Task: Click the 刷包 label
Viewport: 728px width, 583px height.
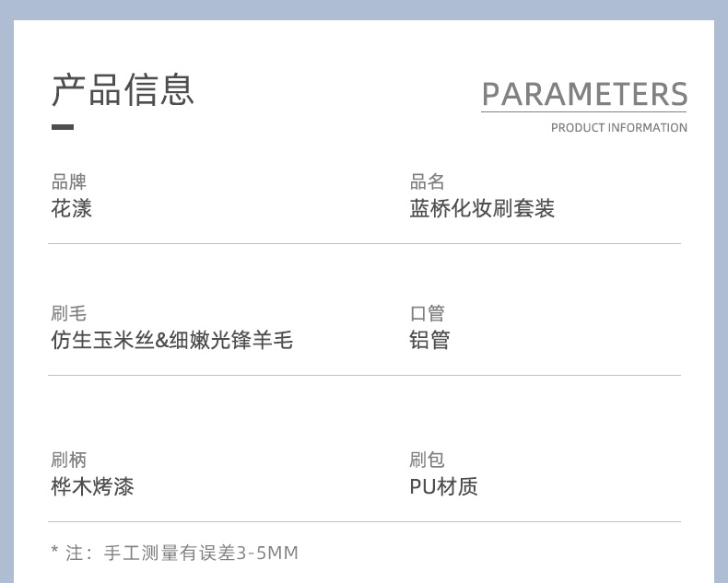Action: coord(427,460)
